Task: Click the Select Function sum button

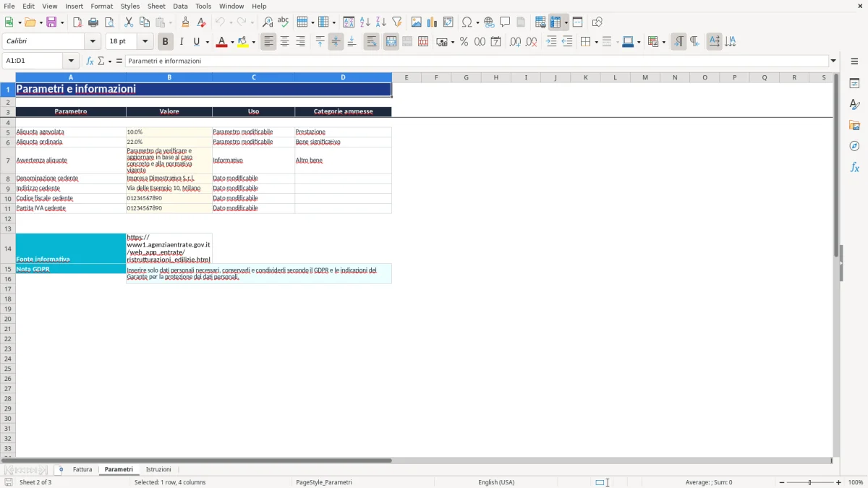Action: pos(101,61)
